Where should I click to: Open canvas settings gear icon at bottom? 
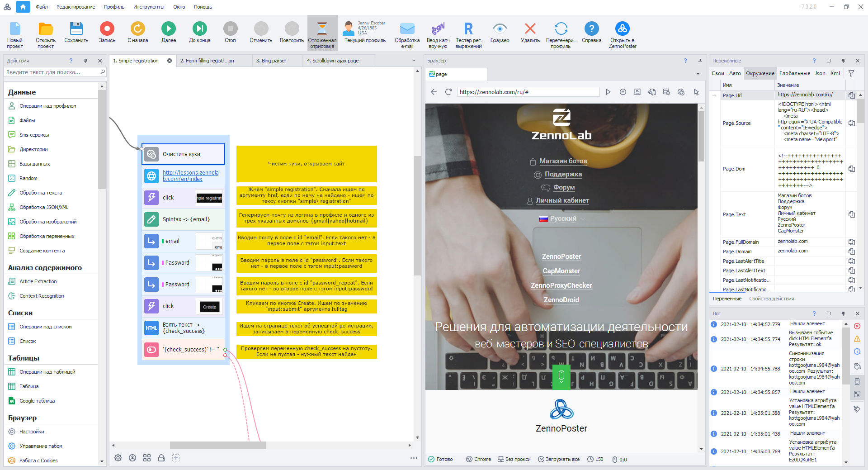pos(118,458)
